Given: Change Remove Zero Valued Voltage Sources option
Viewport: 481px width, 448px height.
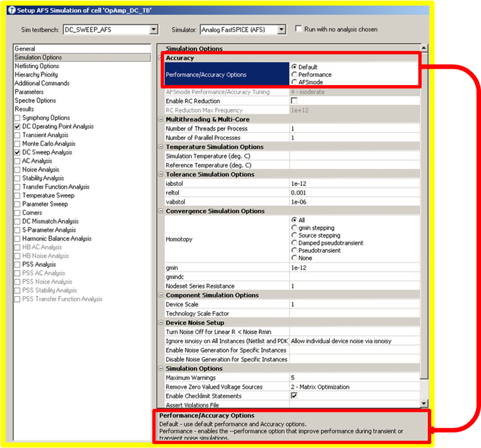Looking at the screenshot, I should coord(354,386).
